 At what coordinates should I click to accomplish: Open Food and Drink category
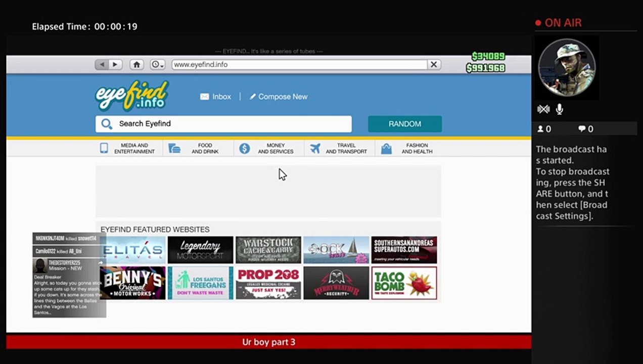pos(199,149)
